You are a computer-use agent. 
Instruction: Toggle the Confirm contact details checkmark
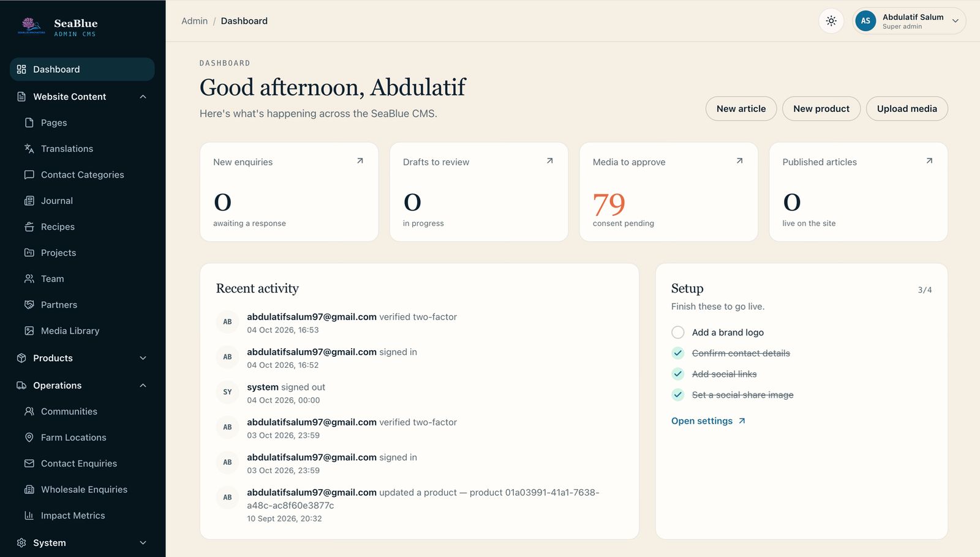point(678,353)
